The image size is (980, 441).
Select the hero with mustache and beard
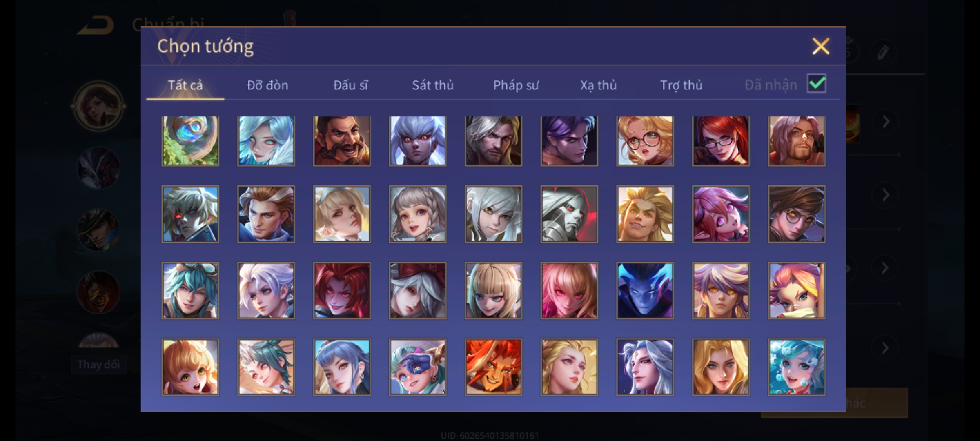coord(342,141)
